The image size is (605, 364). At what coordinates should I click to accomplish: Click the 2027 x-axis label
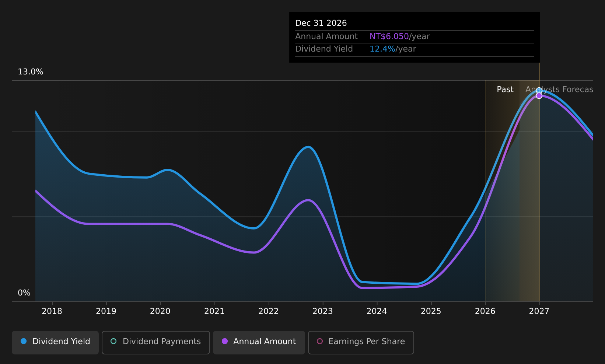539,311
